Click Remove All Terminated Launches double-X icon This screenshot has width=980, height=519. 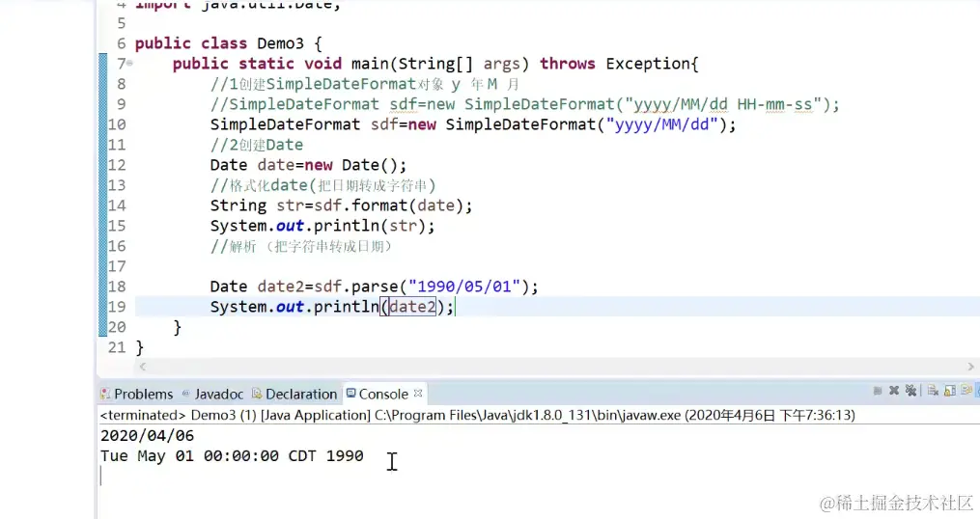coord(910,391)
